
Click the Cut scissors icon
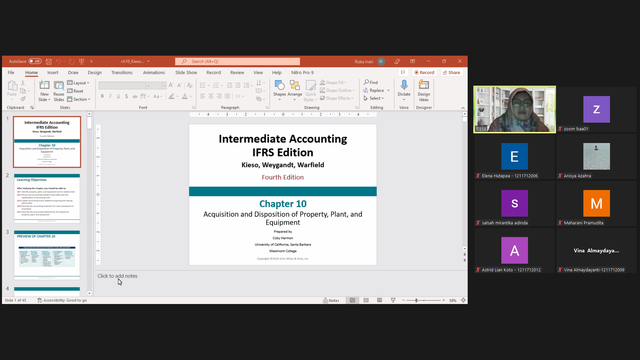point(23,83)
